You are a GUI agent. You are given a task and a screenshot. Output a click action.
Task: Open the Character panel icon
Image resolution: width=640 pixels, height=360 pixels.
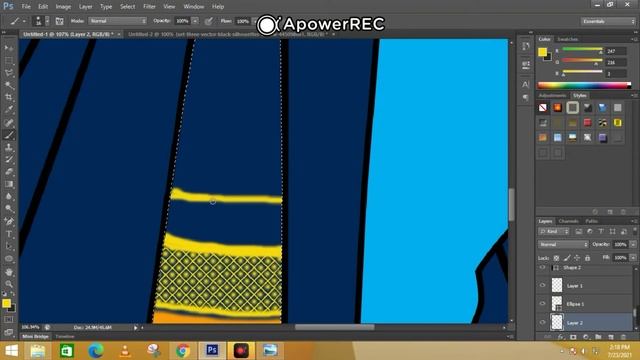point(526,84)
